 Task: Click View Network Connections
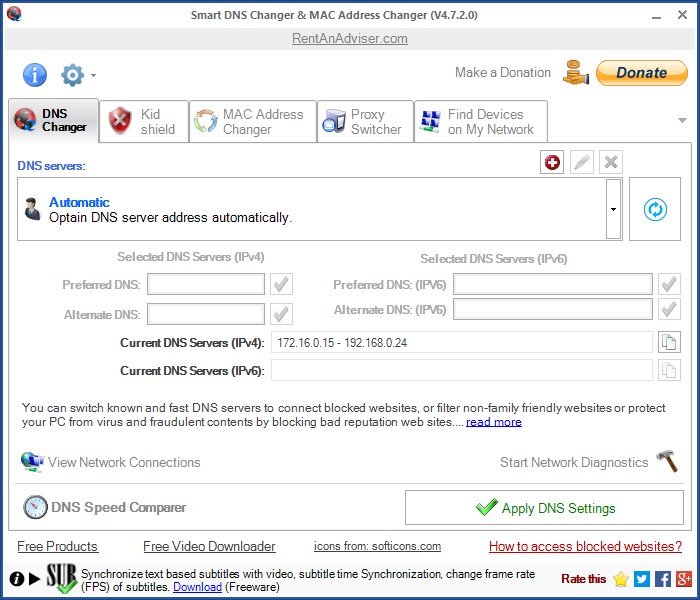point(124,462)
